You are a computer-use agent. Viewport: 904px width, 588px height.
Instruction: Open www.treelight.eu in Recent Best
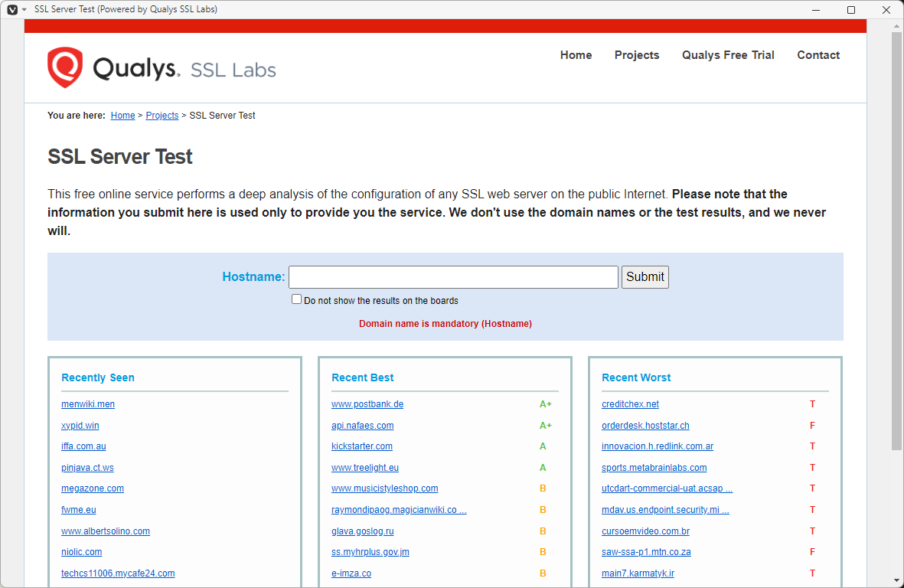click(x=365, y=468)
